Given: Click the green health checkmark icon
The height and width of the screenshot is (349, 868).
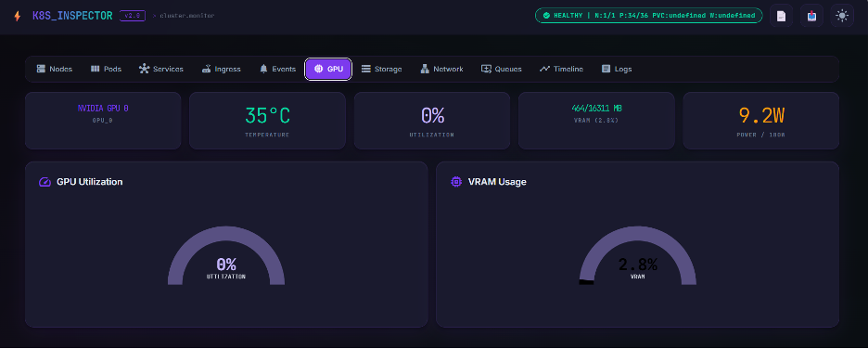Looking at the screenshot, I should (546, 16).
